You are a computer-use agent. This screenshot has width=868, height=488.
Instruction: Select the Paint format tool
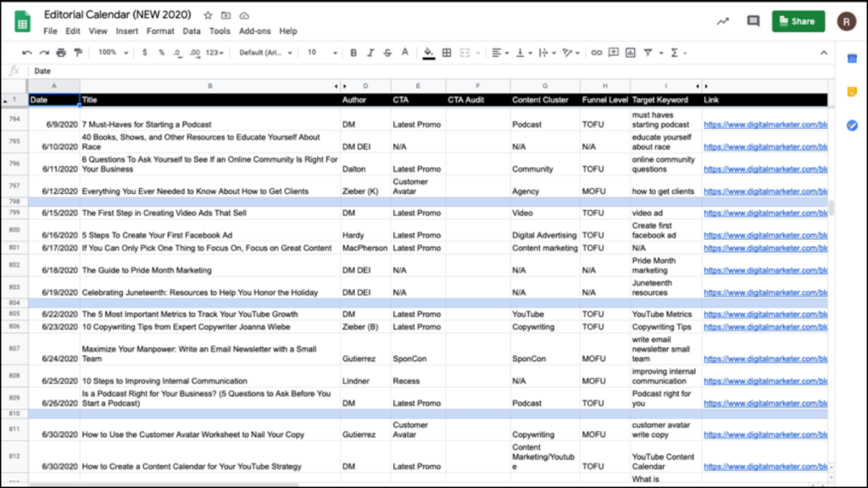(78, 53)
